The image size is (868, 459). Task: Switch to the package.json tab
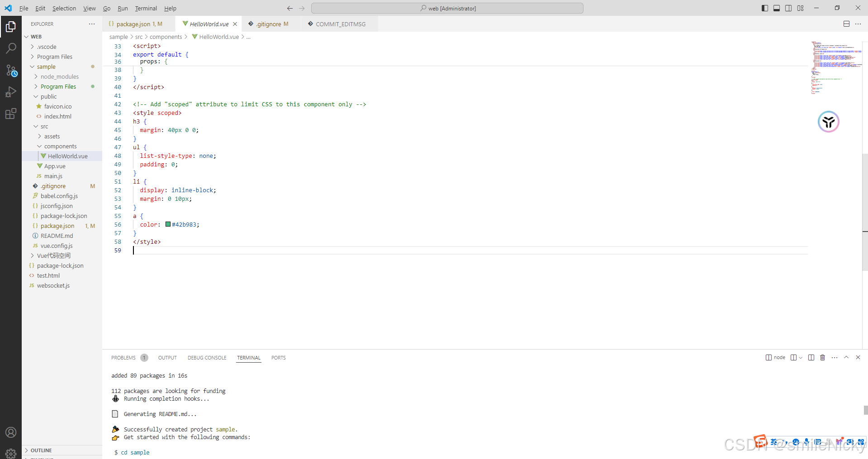139,24
